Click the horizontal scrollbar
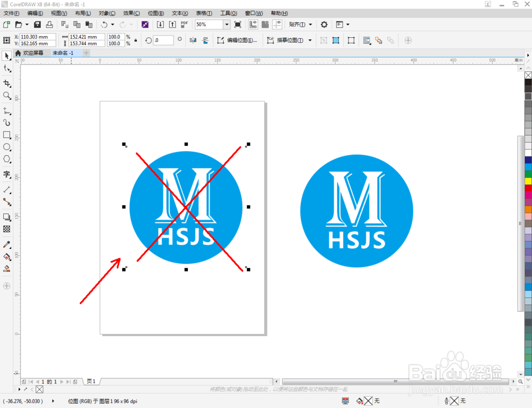Viewport: 532px width, 408px height. (x=395, y=381)
